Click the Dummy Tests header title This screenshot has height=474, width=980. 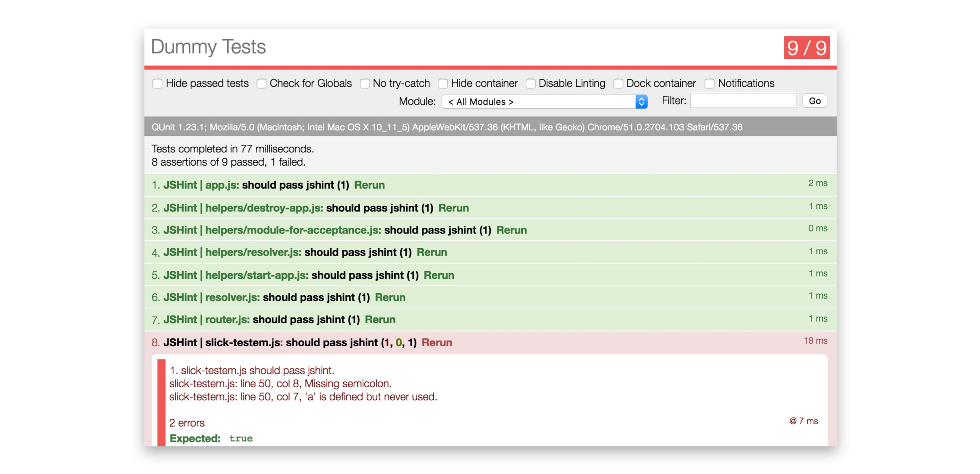click(208, 47)
